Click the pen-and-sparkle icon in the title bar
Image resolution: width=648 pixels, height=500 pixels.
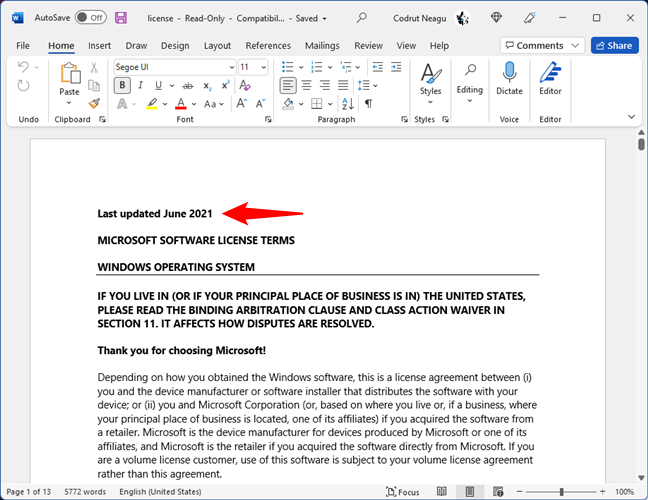529,18
